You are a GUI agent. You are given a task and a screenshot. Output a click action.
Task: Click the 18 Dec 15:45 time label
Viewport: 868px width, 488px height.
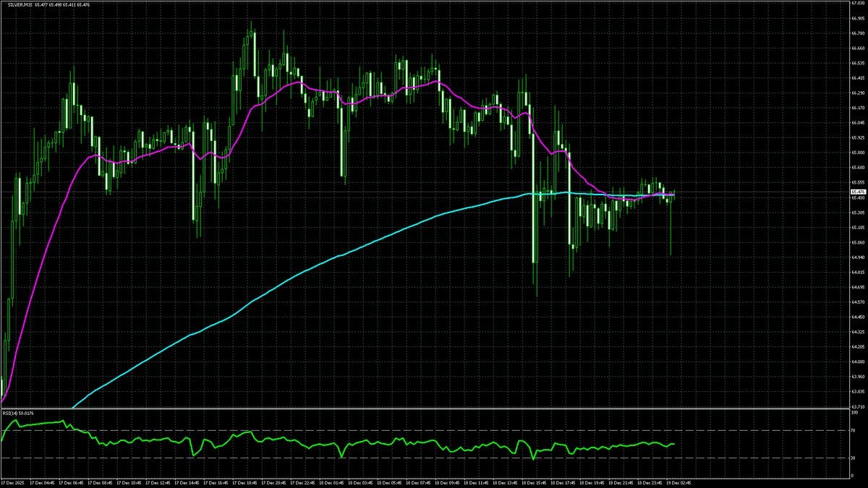coord(535,482)
